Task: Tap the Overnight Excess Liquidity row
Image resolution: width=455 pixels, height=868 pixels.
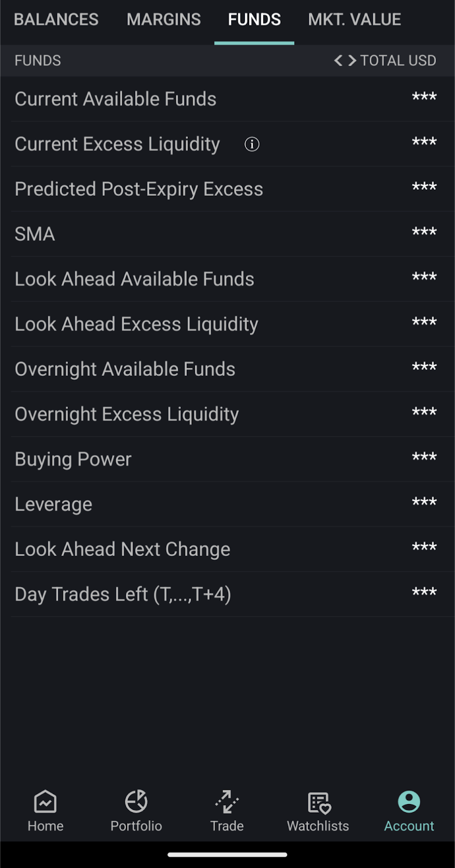Action: [x=127, y=414]
